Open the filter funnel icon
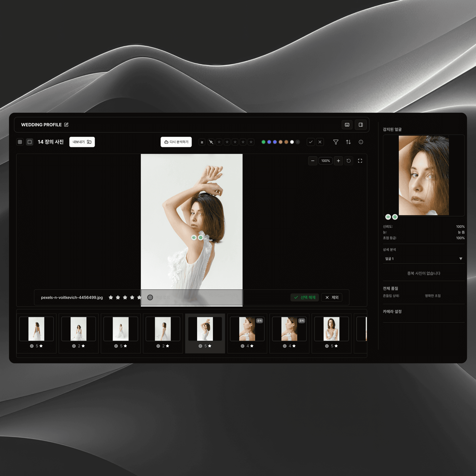Screen dimensions: 476x476 336,142
